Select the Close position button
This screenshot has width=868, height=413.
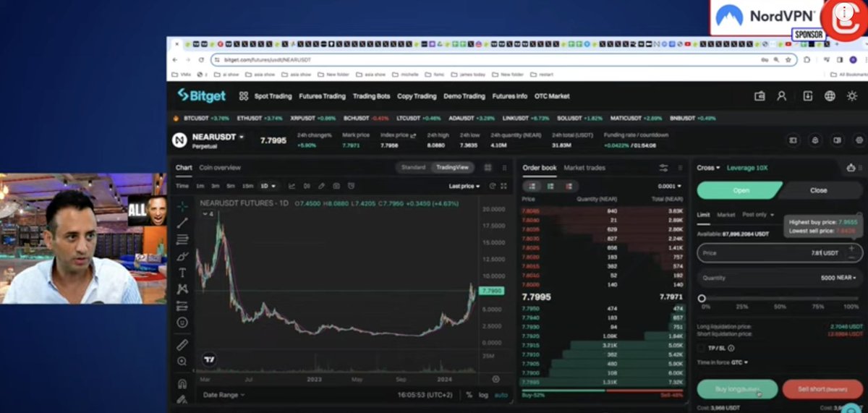tap(819, 190)
